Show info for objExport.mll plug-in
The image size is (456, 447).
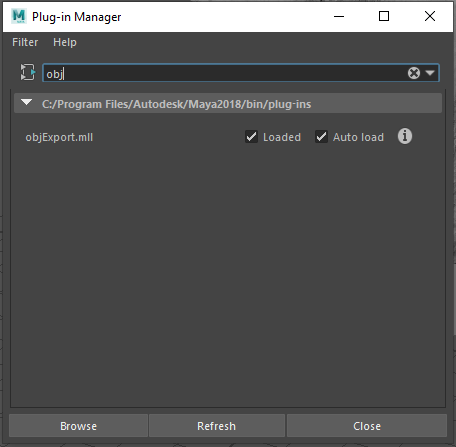(x=405, y=136)
